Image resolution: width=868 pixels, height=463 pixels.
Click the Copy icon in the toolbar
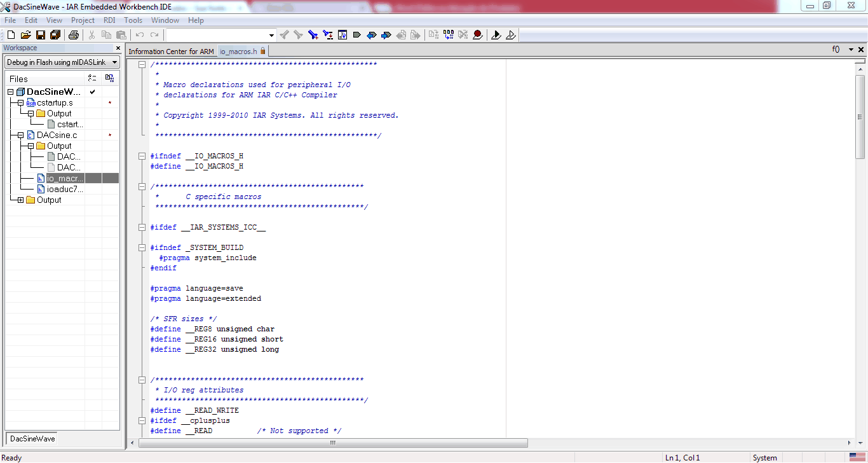[106, 35]
